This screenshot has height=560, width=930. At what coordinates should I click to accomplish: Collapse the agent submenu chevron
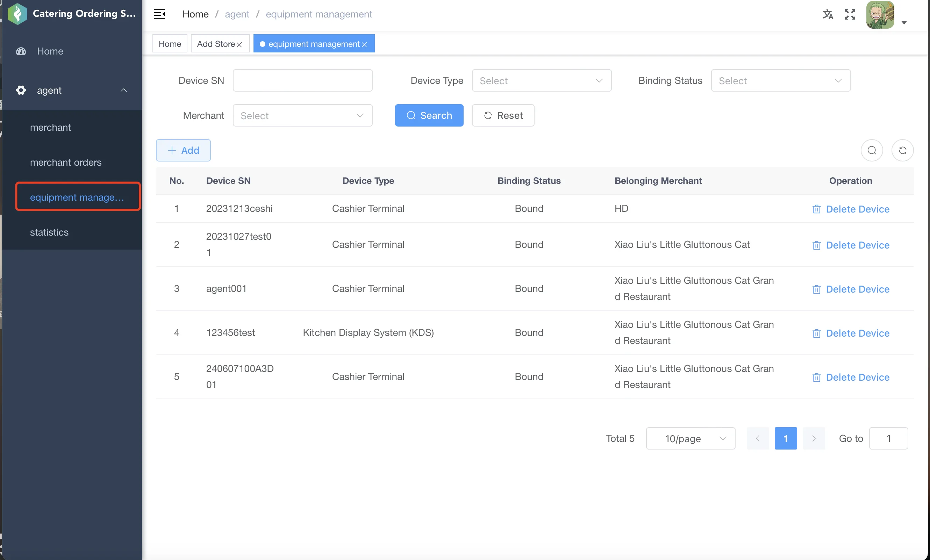(x=124, y=90)
